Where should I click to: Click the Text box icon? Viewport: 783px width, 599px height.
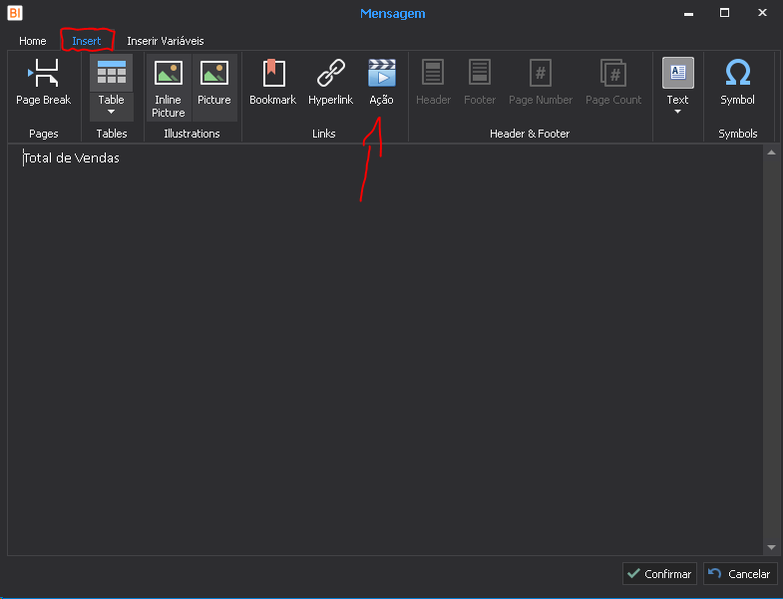click(x=678, y=73)
